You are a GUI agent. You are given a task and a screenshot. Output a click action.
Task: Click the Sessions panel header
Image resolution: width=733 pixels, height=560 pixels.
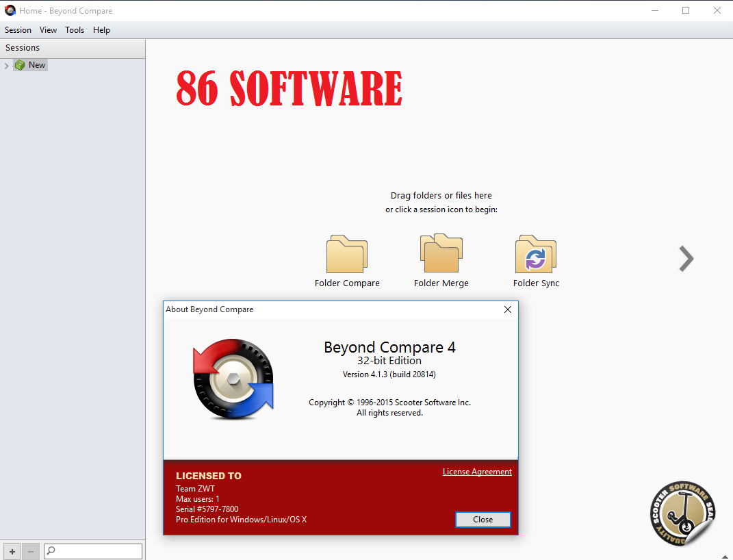(x=73, y=48)
